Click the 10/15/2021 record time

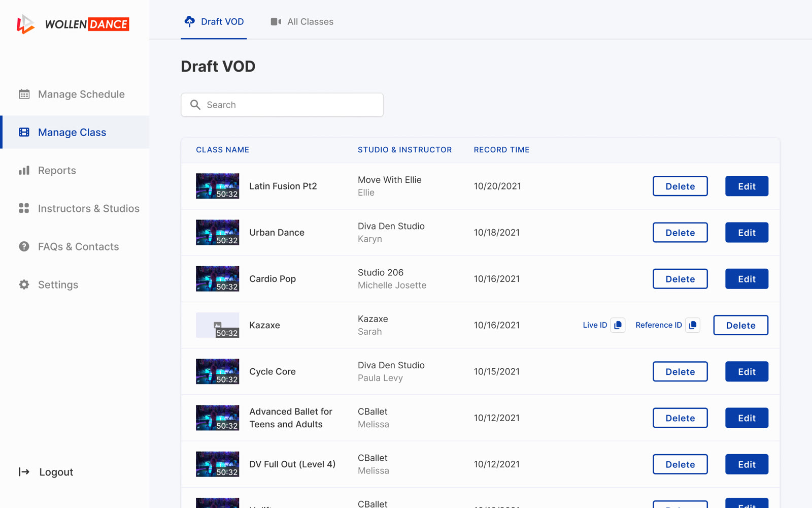point(497,371)
